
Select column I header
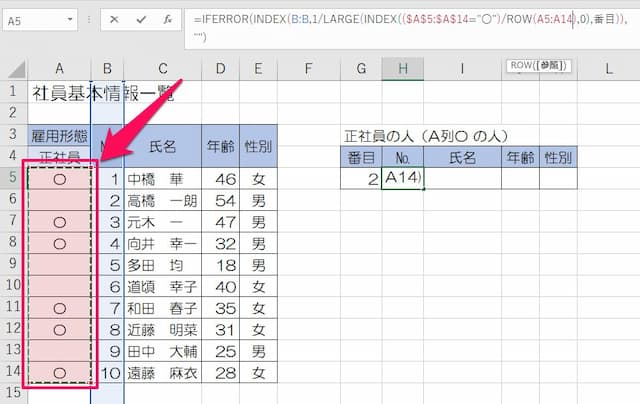click(462, 69)
